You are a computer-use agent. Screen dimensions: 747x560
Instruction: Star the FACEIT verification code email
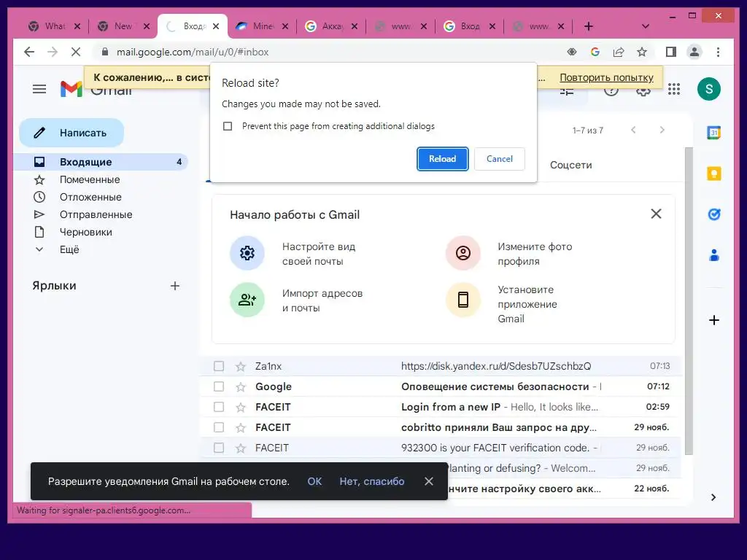tap(241, 448)
